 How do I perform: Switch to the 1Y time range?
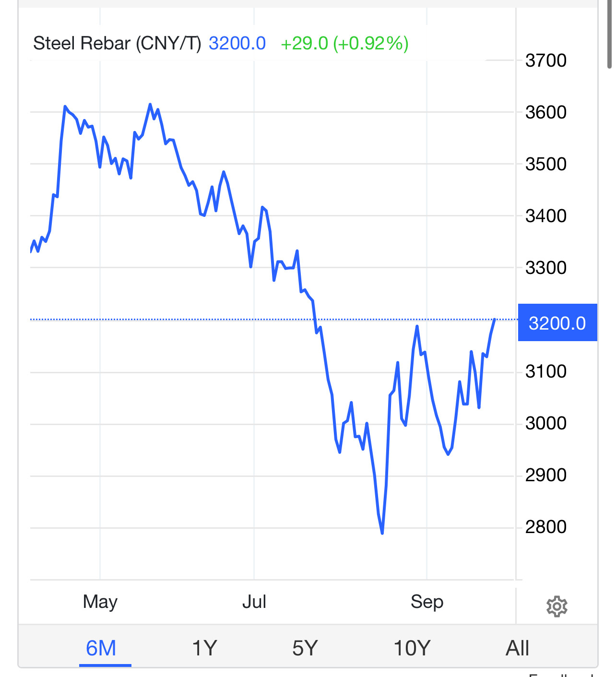point(205,648)
